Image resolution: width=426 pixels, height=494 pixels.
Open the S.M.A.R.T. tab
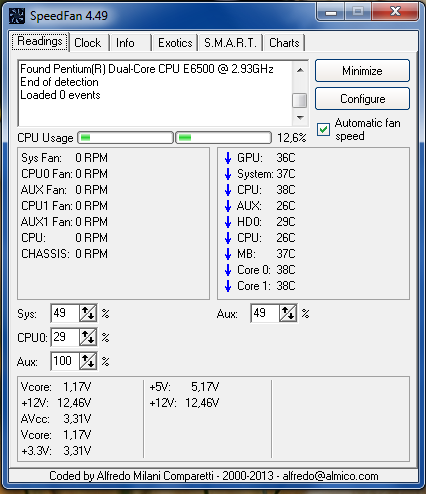click(231, 43)
